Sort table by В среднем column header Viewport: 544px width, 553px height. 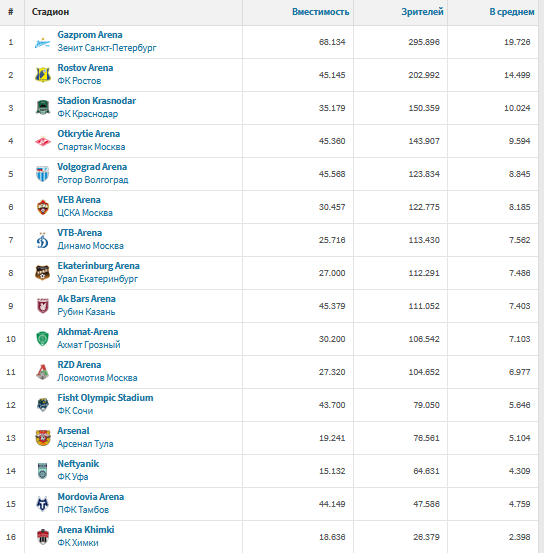pyautogui.click(x=512, y=12)
